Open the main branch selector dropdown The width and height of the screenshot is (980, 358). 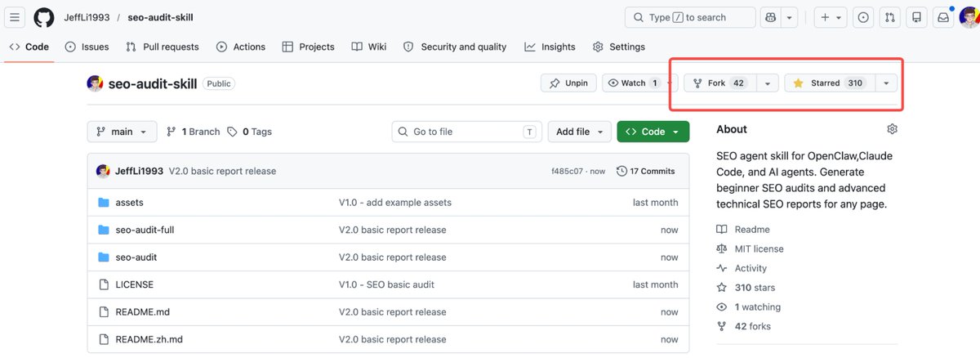coord(122,132)
